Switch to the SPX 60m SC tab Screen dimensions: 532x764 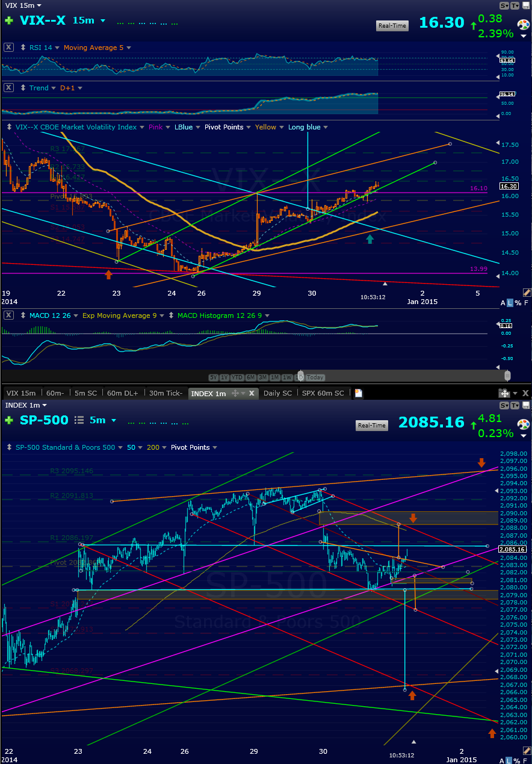[x=323, y=393]
